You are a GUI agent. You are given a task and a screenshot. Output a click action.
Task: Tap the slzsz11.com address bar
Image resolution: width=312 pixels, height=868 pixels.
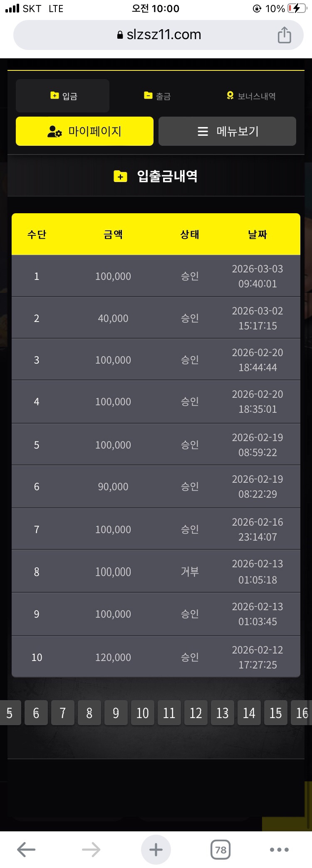pos(159,35)
